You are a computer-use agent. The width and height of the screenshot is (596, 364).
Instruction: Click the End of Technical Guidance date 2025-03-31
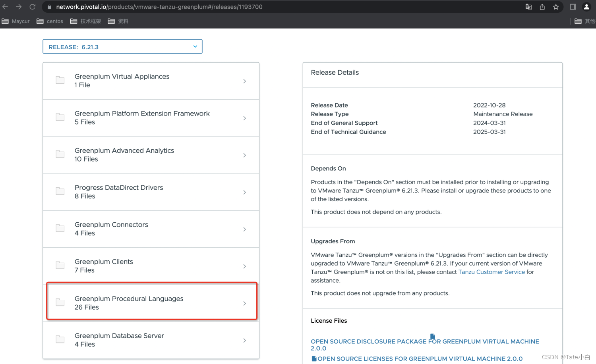point(490,132)
